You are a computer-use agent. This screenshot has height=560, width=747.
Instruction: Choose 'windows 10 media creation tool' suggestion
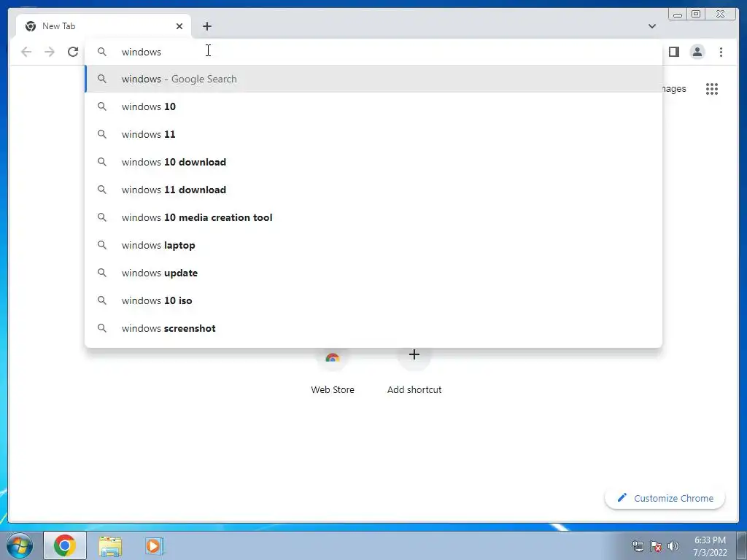373,217
